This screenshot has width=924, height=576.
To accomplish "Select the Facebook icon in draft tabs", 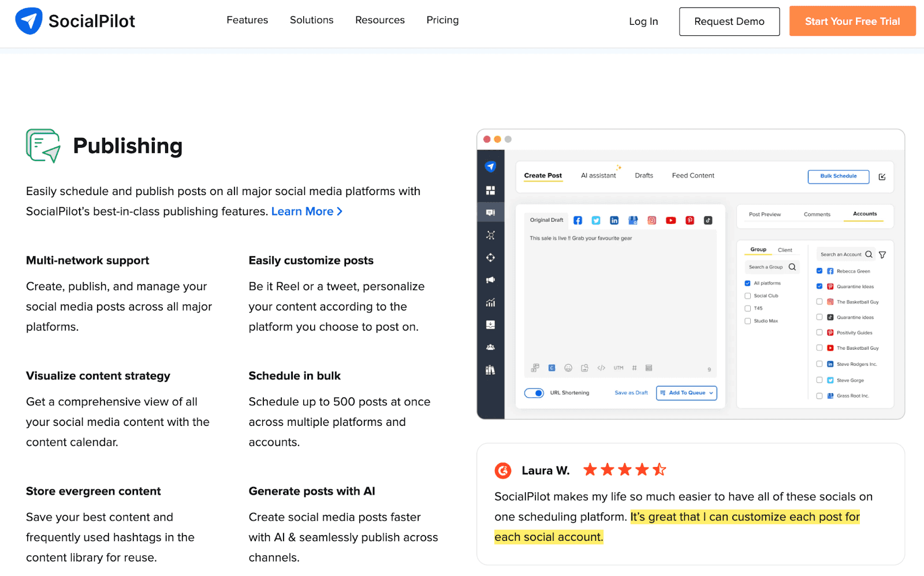I will click(577, 220).
